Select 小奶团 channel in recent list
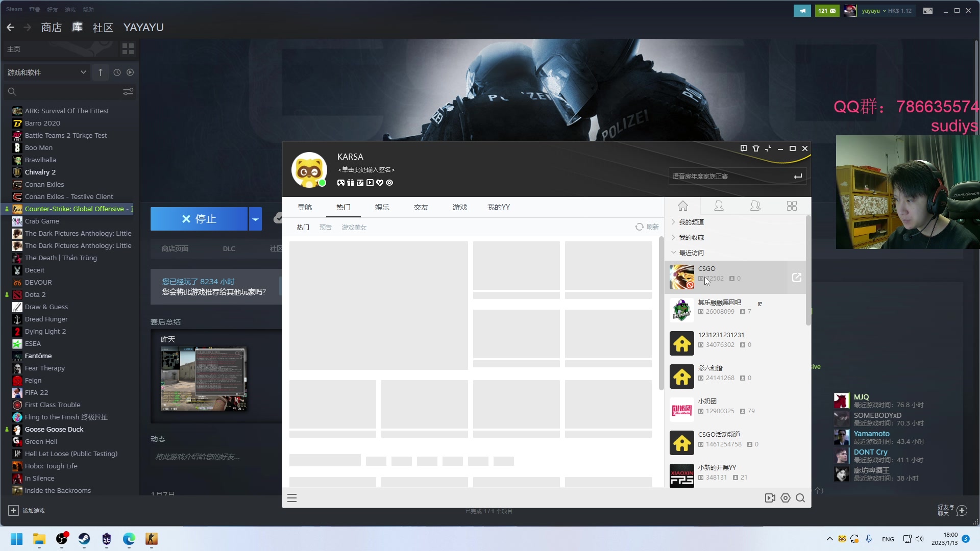 tap(736, 410)
